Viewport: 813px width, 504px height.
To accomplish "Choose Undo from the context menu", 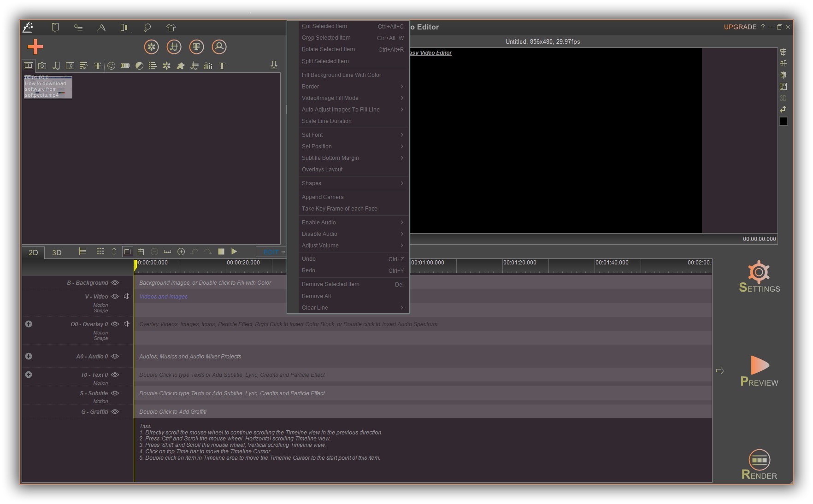I will (323, 258).
